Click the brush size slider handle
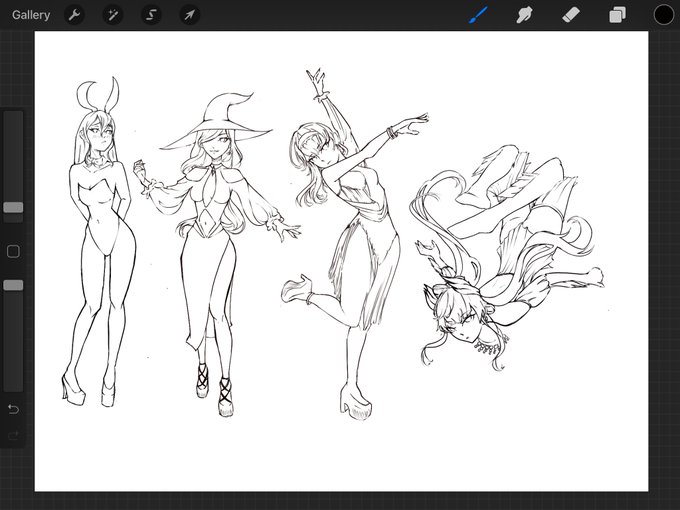Viewport: 680px width, 510px height. click(13, 207)
